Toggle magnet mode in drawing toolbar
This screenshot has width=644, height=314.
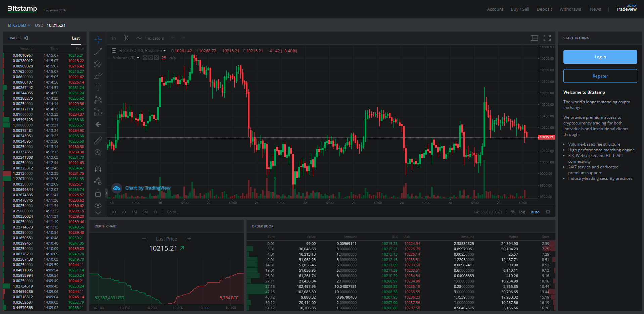tap(98, 169)
